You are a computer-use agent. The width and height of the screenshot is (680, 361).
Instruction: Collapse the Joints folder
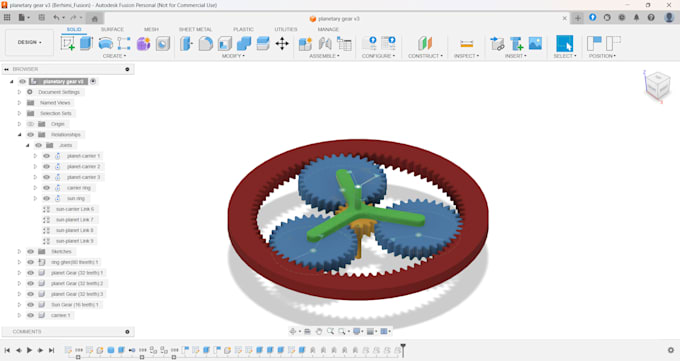pyautogui.click(x=27, y=145)
